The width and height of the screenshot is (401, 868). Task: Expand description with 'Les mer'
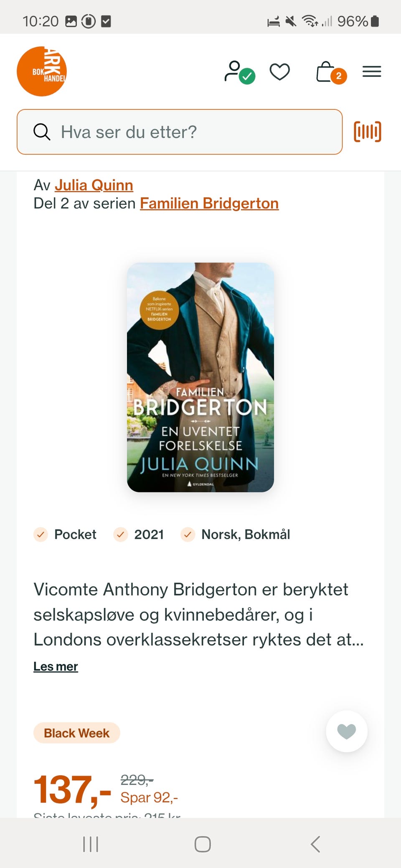click(x=56, y=666)
